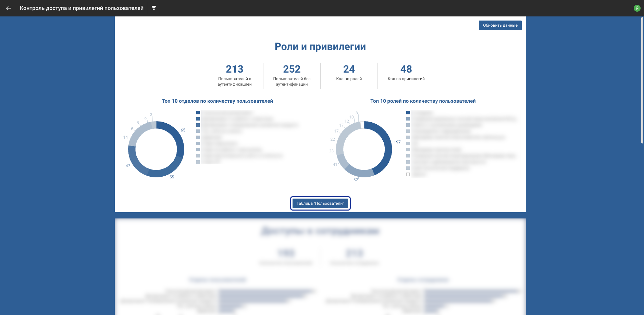Screen dimensions: 644x315
Task: Click the 213 authenticated users counter
Action: (234, 69)
